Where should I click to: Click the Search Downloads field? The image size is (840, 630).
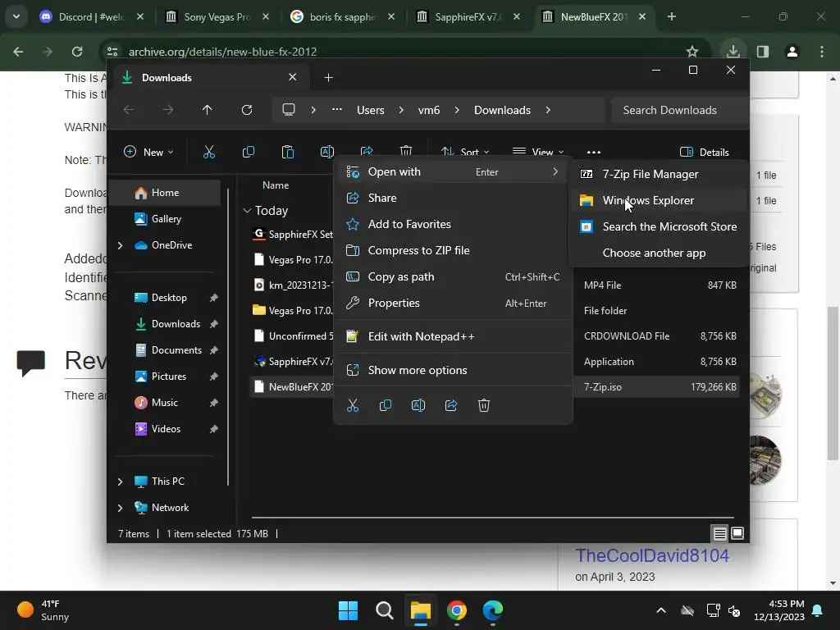click(679, 110)
